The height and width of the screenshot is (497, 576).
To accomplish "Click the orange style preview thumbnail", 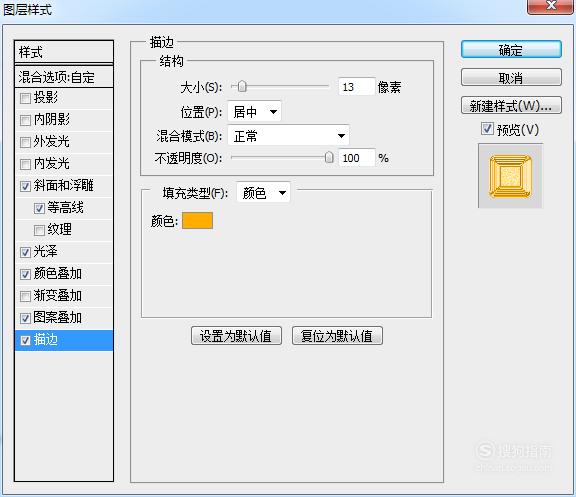I will 510,176.
